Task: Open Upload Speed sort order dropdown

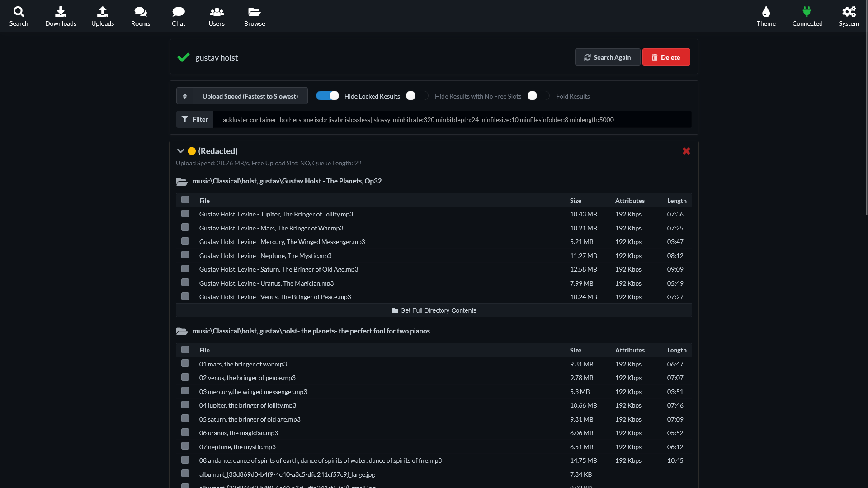Action: click(x=242, y=96)
